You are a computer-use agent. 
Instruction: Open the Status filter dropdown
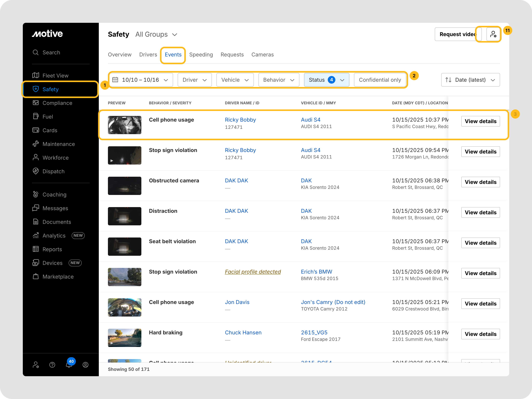(326, 80)
